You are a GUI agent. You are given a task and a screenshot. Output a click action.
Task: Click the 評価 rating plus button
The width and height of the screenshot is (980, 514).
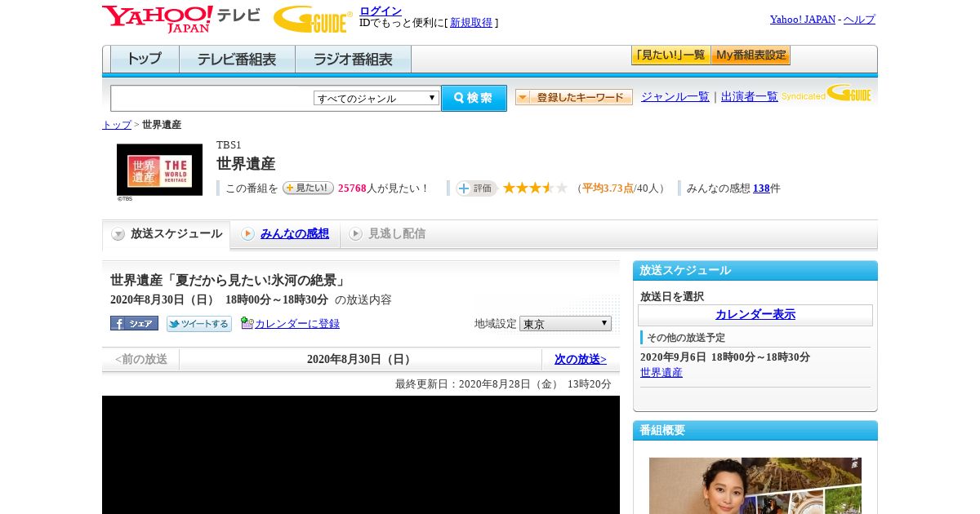tap(476, 188)
